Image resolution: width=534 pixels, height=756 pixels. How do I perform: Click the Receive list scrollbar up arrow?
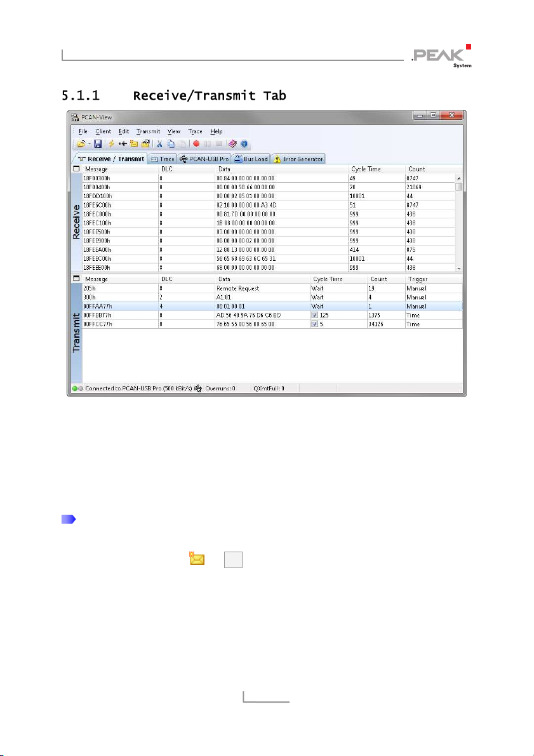458,178
